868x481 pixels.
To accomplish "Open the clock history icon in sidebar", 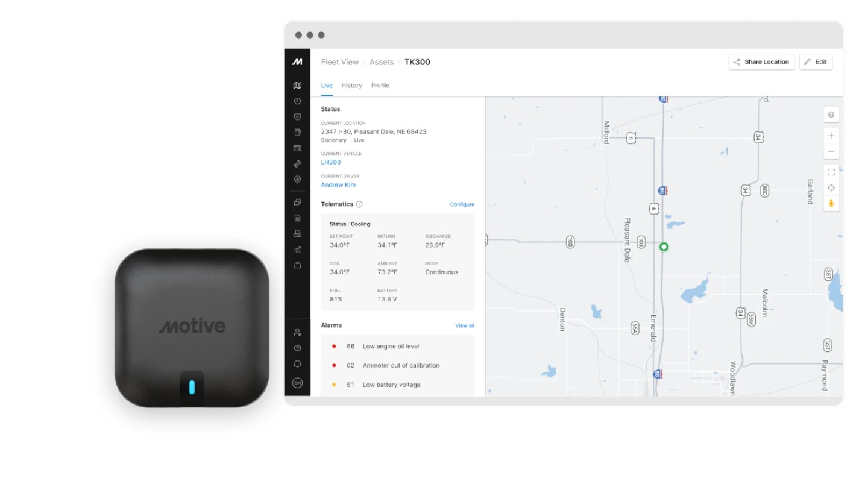I will pos(297,101).
